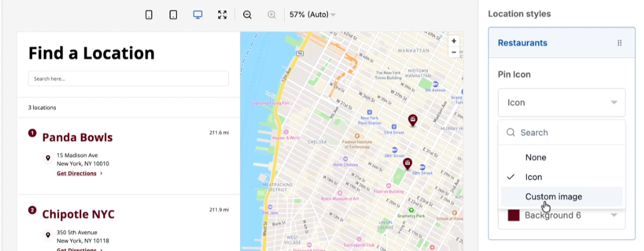Open Get Directions for Panda Bowls
Viewport: 644px width, 251px height.
(x=79, y=173)
